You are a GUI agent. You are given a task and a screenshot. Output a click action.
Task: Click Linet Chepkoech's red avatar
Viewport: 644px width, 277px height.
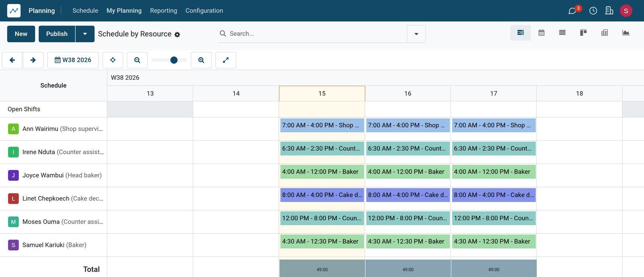click(13, 198)
